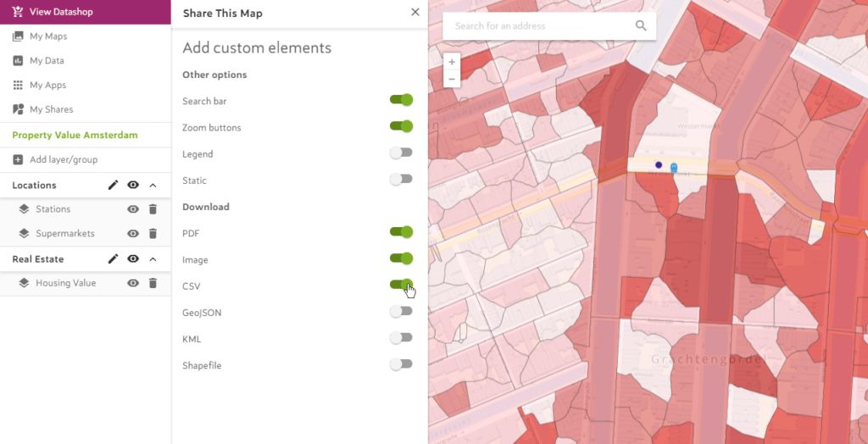
Task: Collapse the Locations group
Action: (x=153, y=185)
